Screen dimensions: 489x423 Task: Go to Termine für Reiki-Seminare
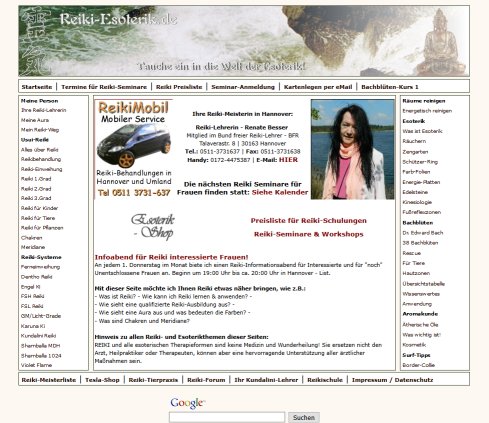(x=104, y=87)
